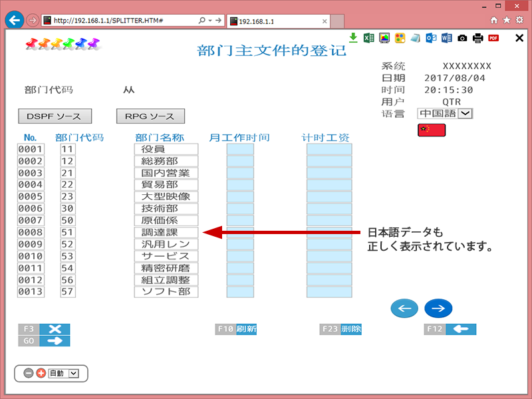The width and height of the screenshot is (532, 399).
Task: Click the No. field 0006
Action: tap(31, 209)
